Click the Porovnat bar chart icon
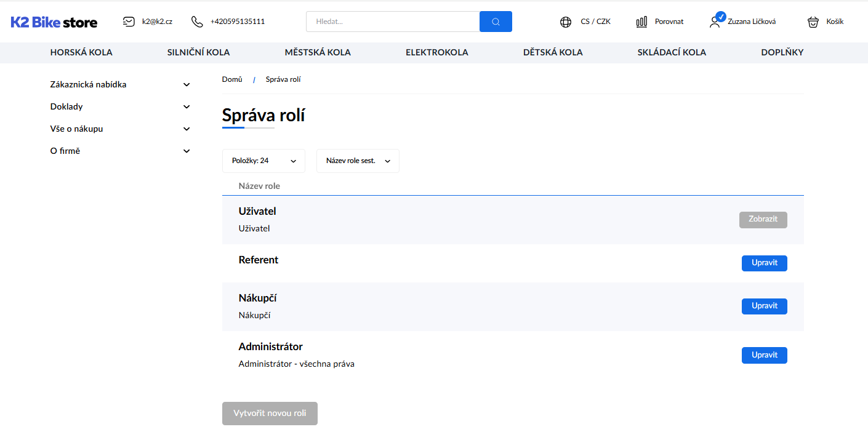The height and width of the screenshot is (440, 868). point(641,22)
